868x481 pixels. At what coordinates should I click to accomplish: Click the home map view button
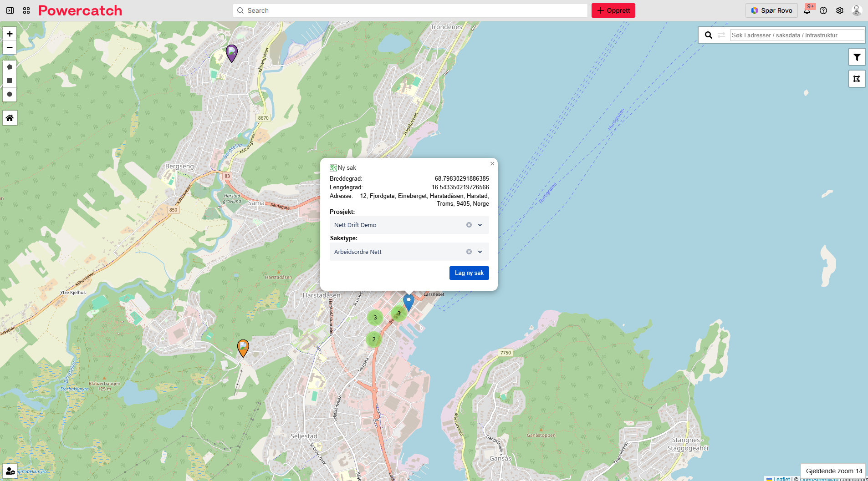(10, 118)
